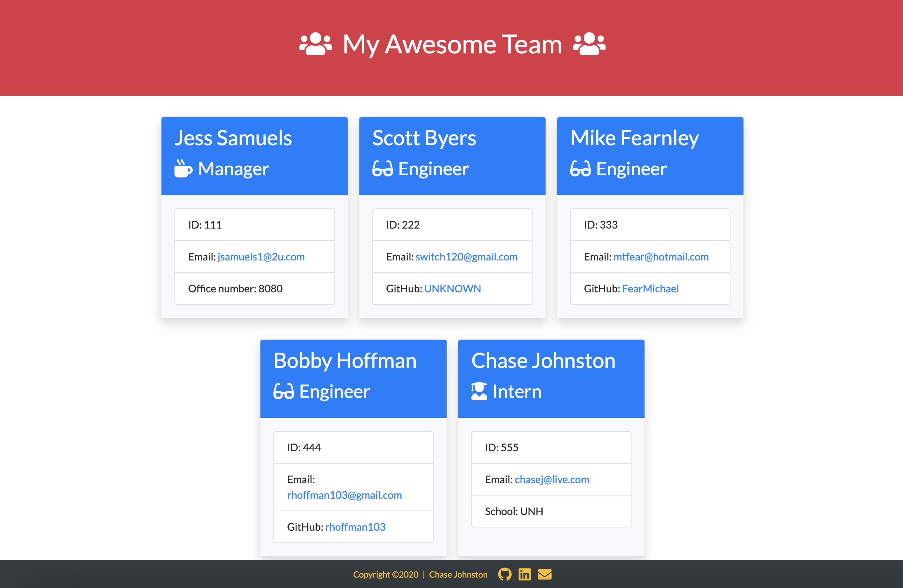
Task: Click ID: 111 row
Action: point(254,225)
